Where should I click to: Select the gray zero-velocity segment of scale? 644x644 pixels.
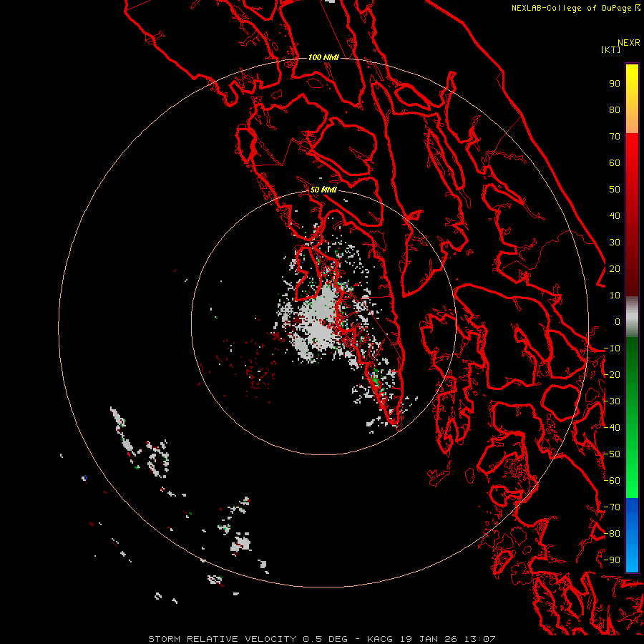[x=632, y=317]
